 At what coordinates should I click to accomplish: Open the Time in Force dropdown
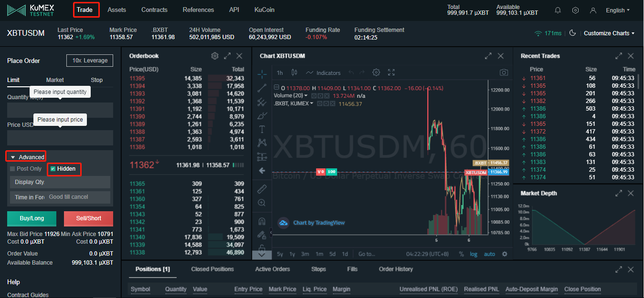point(60,197)
